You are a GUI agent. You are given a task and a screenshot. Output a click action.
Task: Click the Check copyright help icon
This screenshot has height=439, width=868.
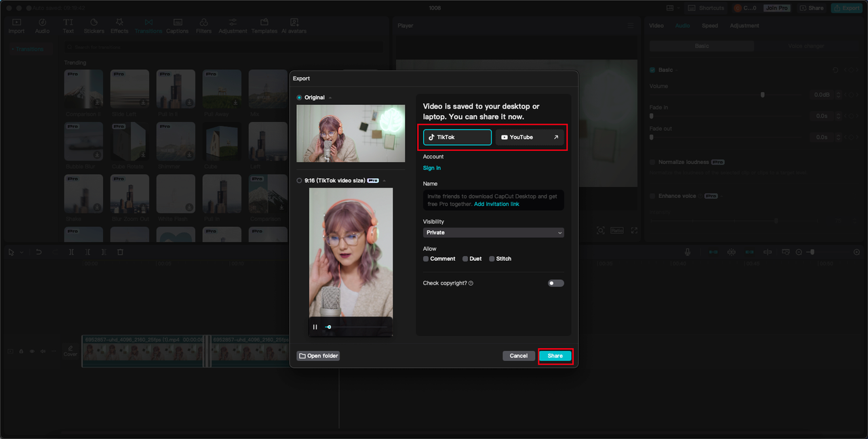(x=471, y=283)
